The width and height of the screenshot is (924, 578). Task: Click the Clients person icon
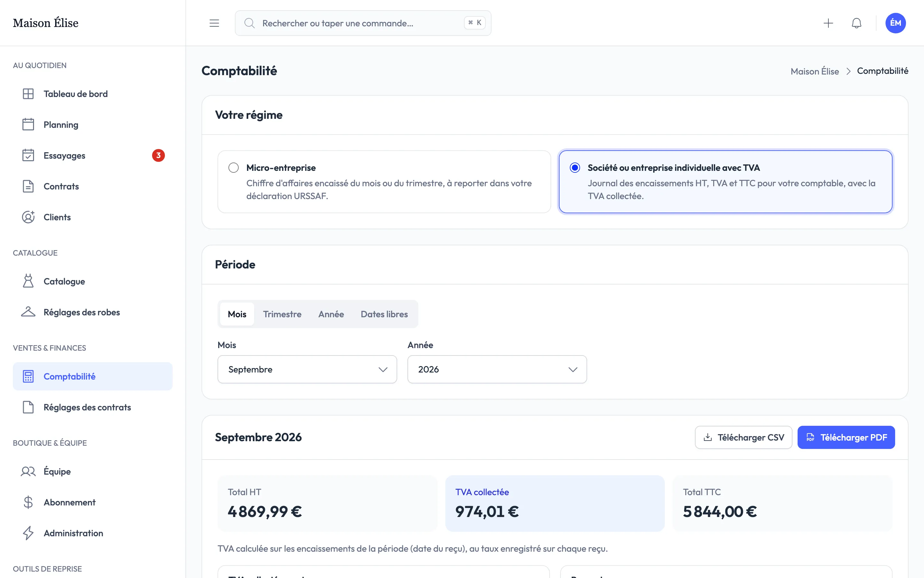pos(28,217)
